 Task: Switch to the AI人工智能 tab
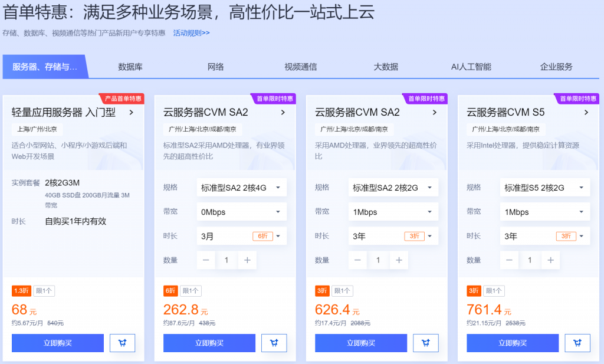click(471, 67)
